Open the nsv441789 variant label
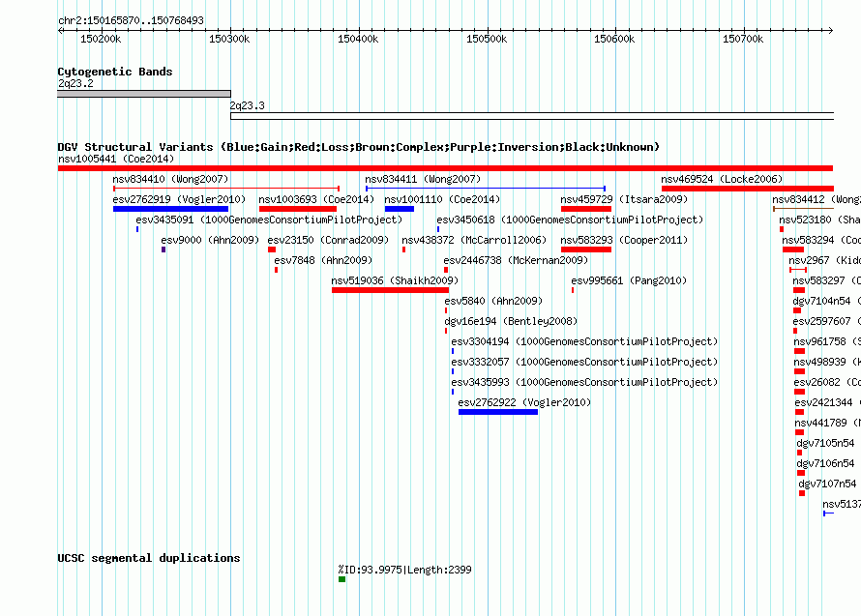Screen dimensions: 861x616 [x=827, y=423]
